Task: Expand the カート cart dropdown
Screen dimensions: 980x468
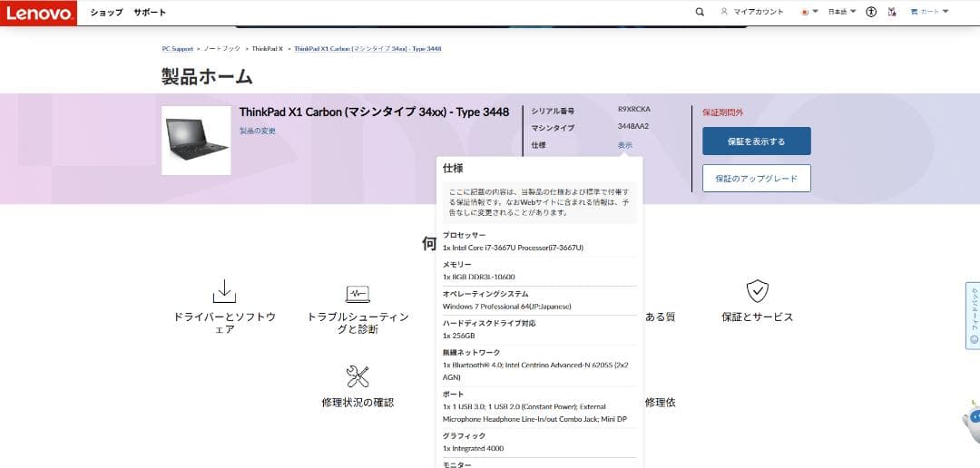Action: click(x=929, y=12)
